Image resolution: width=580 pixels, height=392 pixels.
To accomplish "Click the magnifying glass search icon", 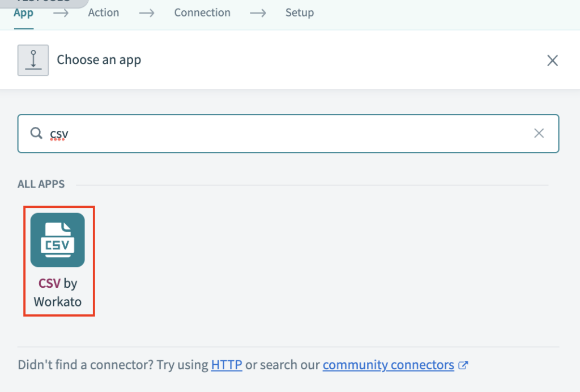I will [36, 133].
